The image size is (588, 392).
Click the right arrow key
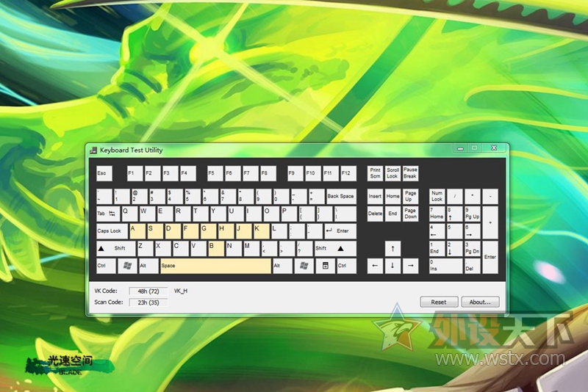(x=411, y=266)
